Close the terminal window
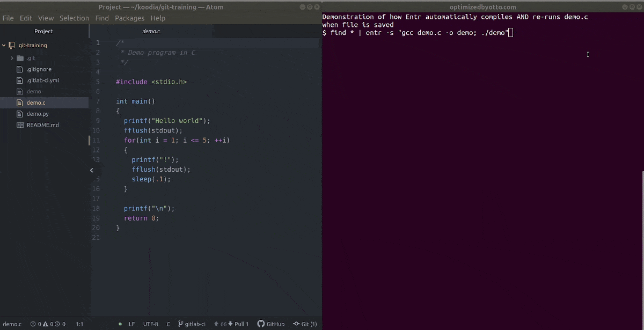This screenshot has width=644, height=330. click(639, 7)
